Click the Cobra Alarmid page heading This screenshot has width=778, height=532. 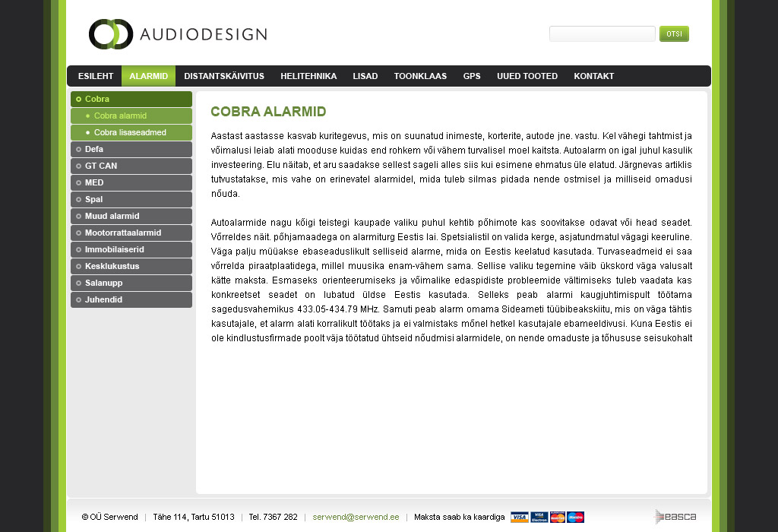(x=268, y=112)
